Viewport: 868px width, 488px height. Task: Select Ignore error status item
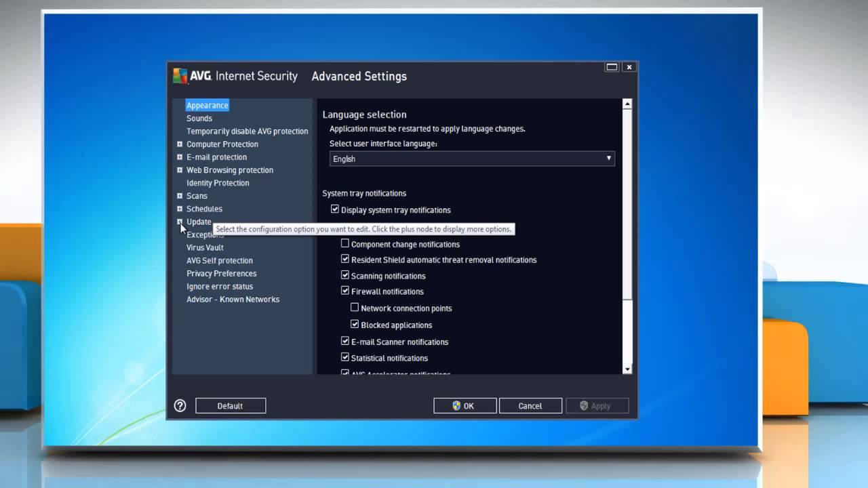[220, 286]
